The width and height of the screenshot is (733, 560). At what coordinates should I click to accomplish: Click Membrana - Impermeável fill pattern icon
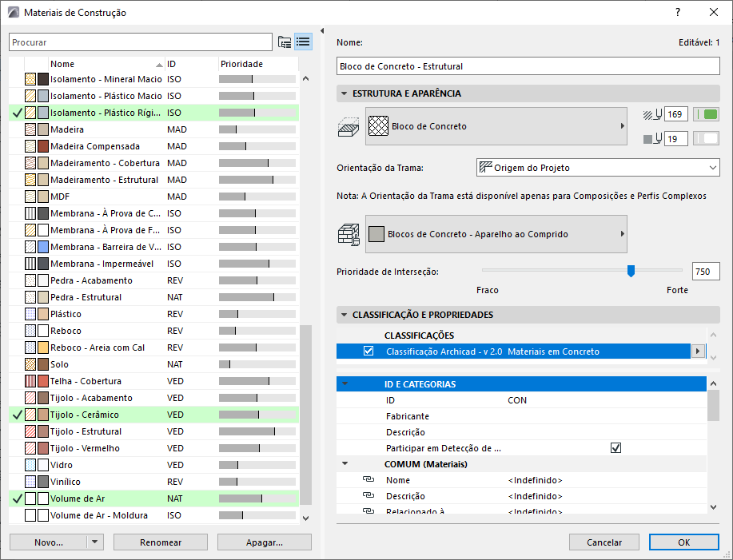(x=30, y=264)
